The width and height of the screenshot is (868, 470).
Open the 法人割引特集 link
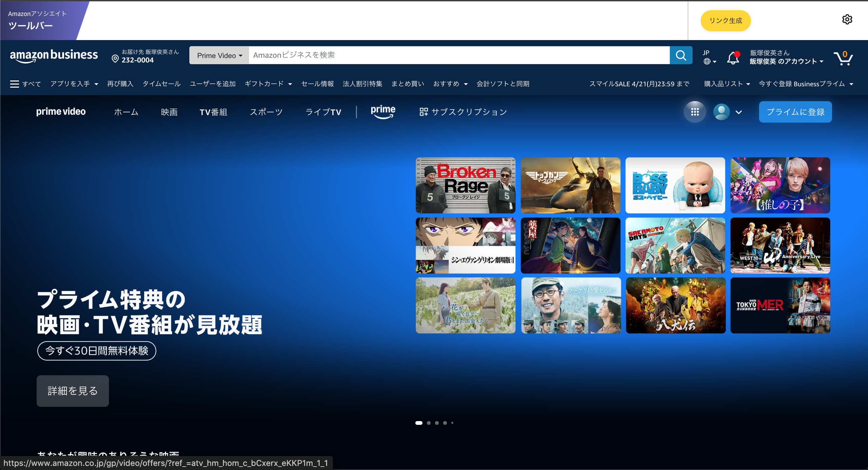point(362,84)
